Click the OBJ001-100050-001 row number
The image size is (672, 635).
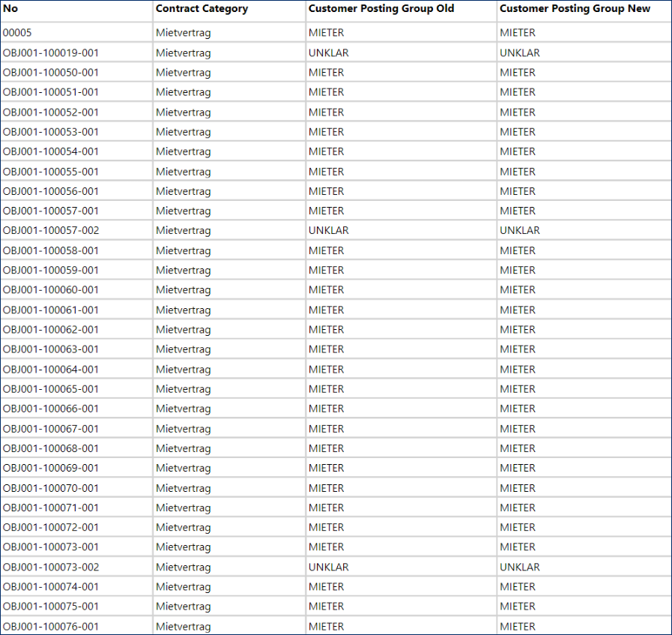(51, 73)
